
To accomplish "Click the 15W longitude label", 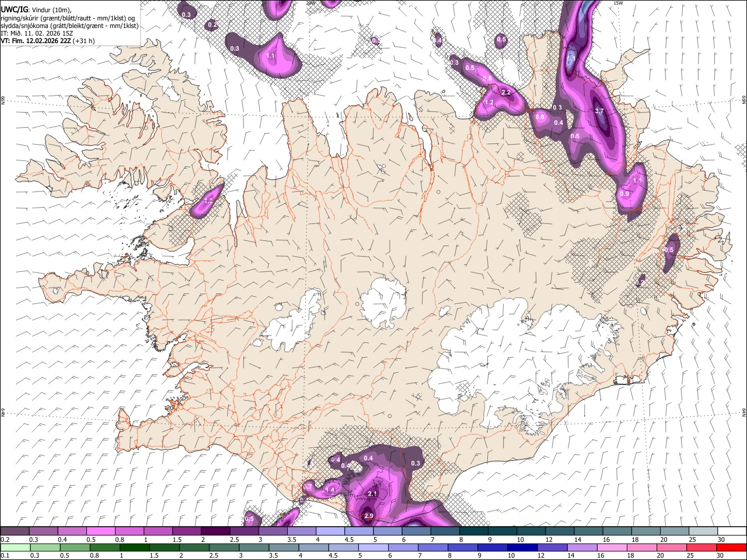I will coord(619,3).
